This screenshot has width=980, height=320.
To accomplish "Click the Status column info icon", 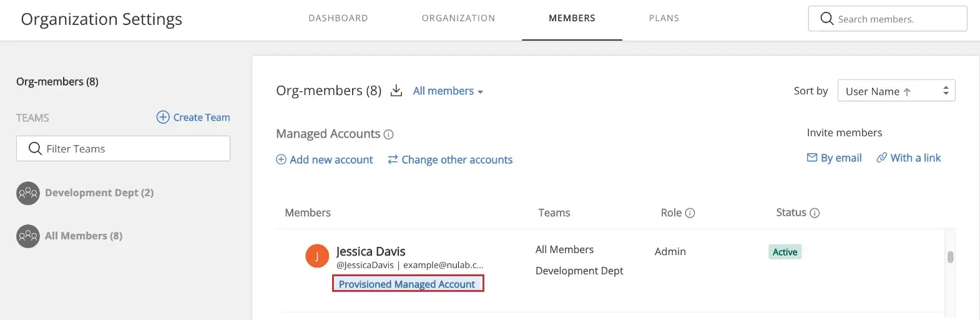I will pyautogui.click(x=815, y=213).
